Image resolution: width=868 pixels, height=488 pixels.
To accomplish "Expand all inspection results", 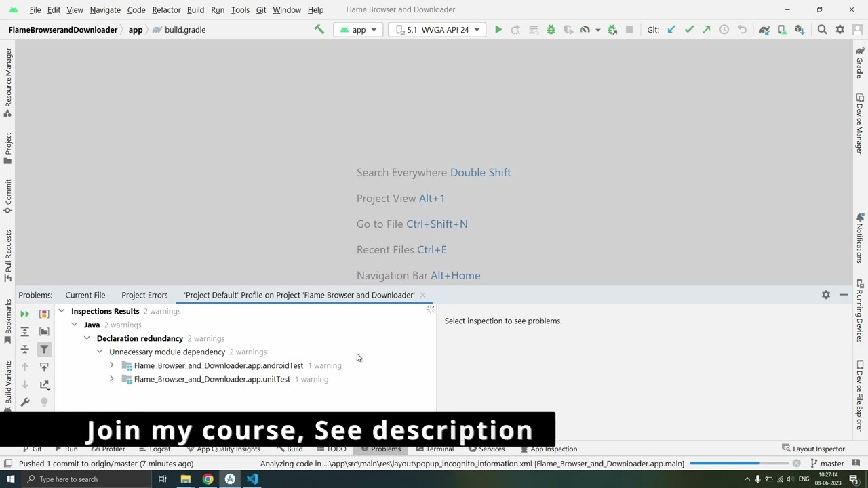I will [x=25, y=331].
